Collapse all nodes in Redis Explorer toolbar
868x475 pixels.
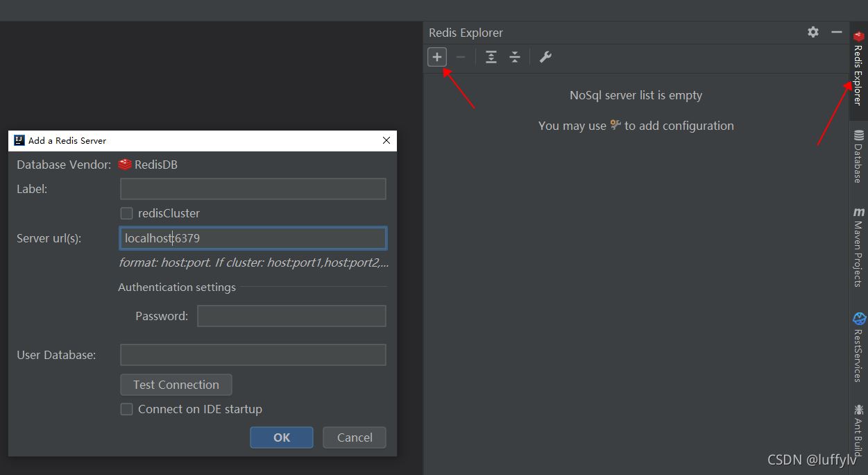click(515, 57)
